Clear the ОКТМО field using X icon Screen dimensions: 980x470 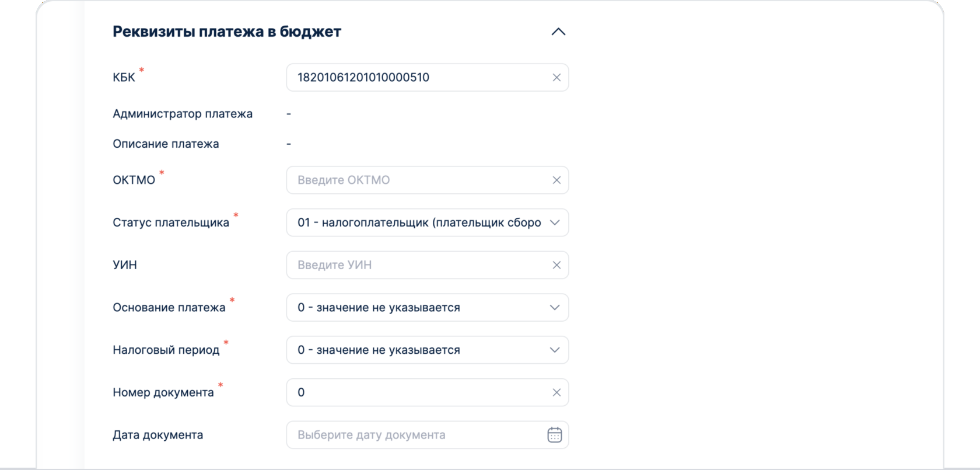[556, 180]
